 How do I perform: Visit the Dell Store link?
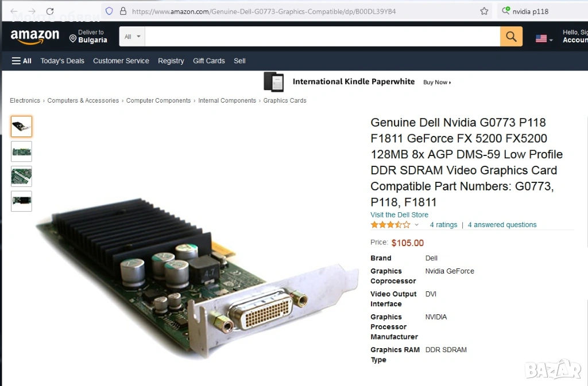(x=400, y=215)
